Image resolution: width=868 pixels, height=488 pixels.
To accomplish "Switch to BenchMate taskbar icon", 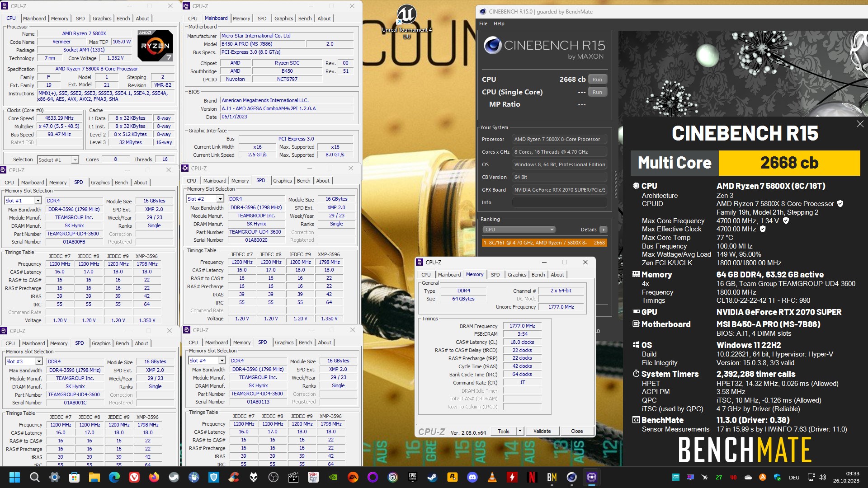I will (x=552, y=477).
